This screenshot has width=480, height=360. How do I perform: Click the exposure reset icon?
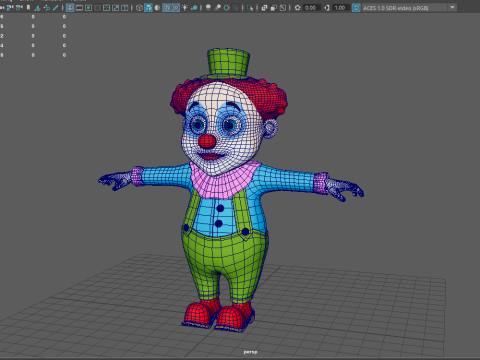[x=297, y=8]
